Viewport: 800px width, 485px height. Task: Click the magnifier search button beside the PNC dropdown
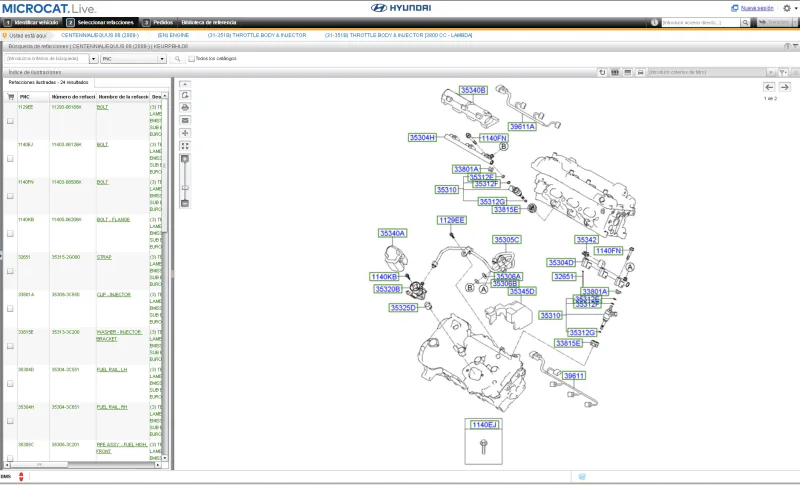pos(176,59)
